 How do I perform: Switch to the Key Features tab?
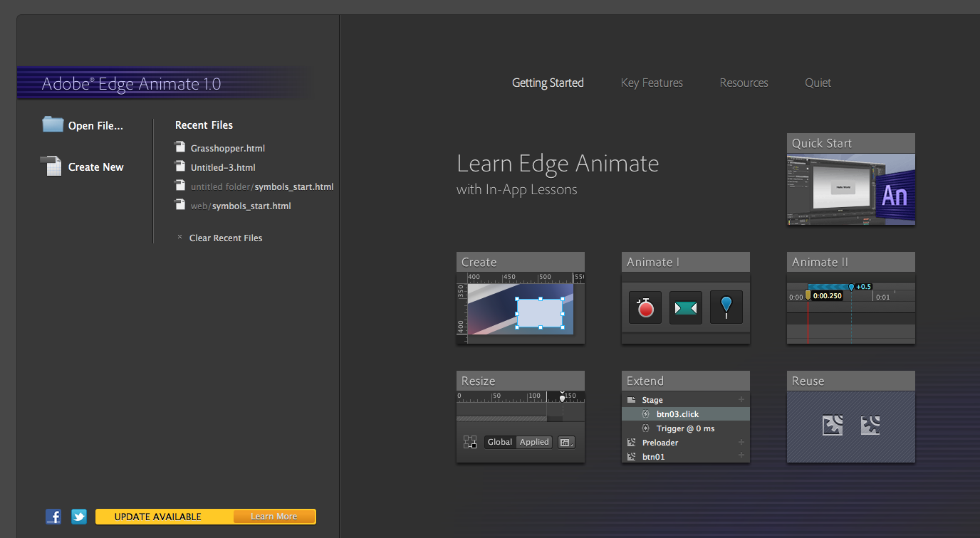pyautogui.click(x=652, y=83)
